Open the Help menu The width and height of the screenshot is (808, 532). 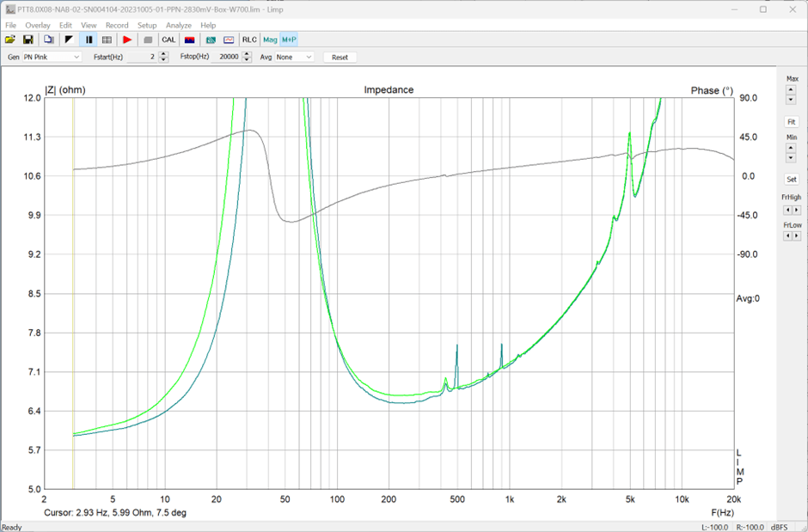(x=208, y=25)
